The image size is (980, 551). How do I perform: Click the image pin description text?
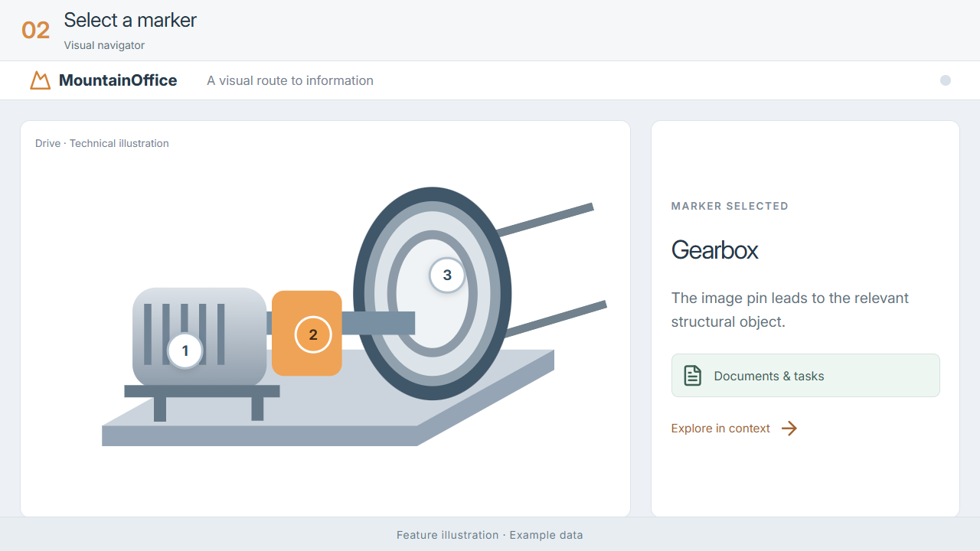(790, 310)
